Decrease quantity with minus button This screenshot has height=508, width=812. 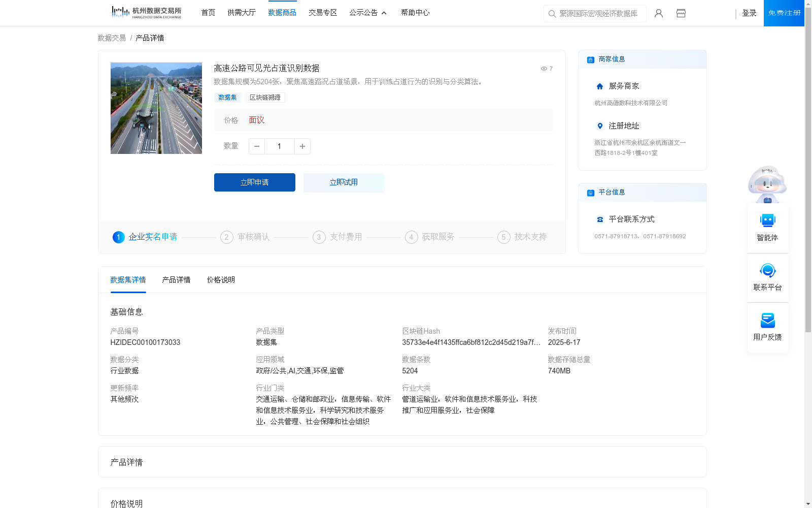257,146
